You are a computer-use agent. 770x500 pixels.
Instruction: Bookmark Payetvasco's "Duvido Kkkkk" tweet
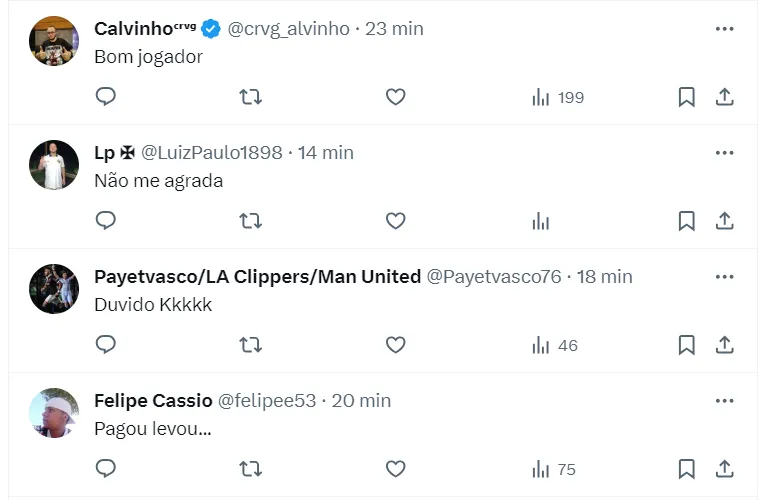(x=687, y=345)
